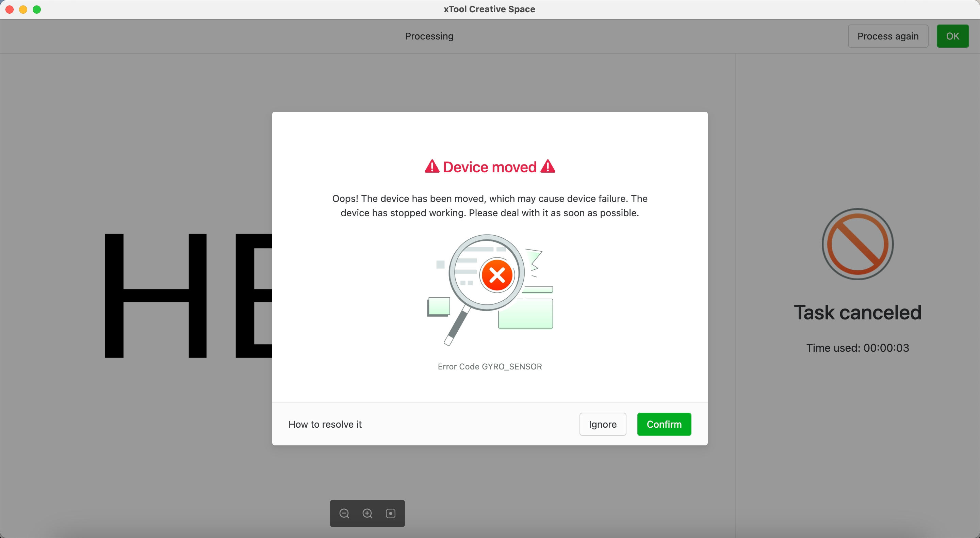Open the How to resolve it link
The image size is (980, 538).
pyautogui.click(x=325, y=424)
